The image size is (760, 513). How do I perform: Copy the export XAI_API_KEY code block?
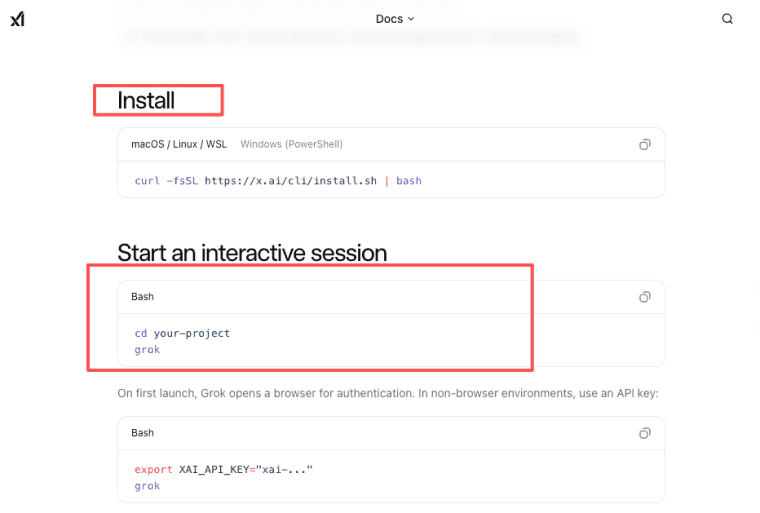coord(644,433)
